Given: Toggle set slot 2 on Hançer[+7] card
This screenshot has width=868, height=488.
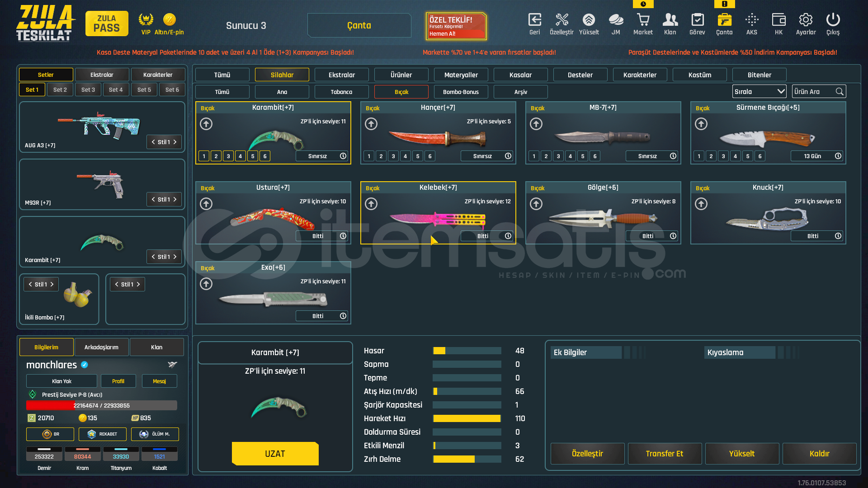Looking at the screenshot, I should (381, 156).
